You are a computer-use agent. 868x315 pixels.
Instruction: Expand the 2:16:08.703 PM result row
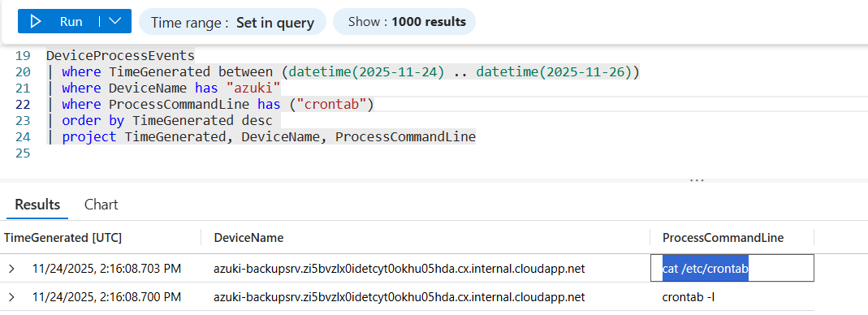click(11, 269)
